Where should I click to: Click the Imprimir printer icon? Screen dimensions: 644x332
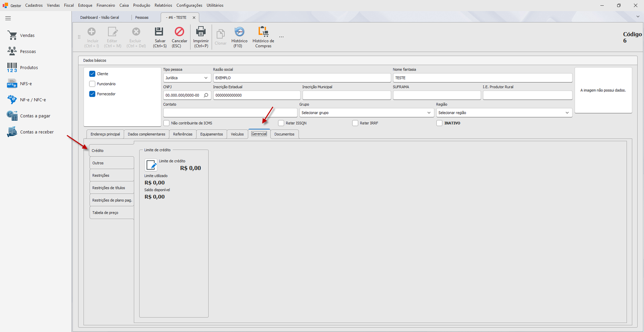coord(200,31)
